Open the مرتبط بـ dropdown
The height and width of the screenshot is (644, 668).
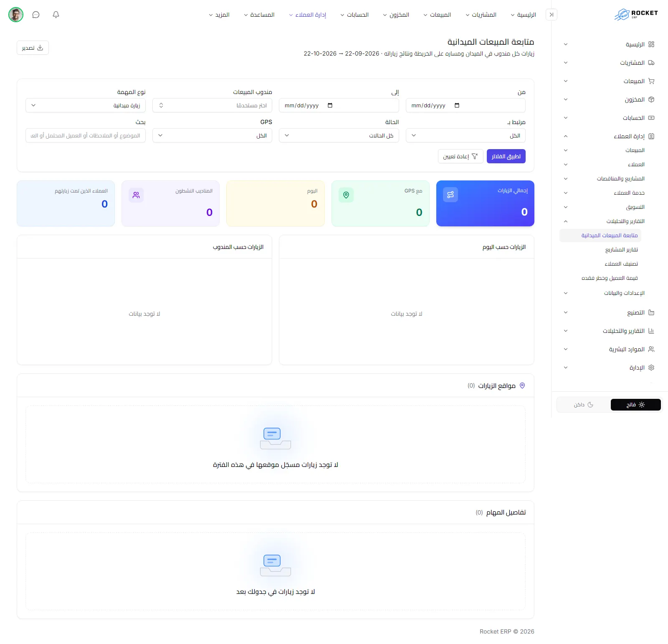(x=466, y=135)
